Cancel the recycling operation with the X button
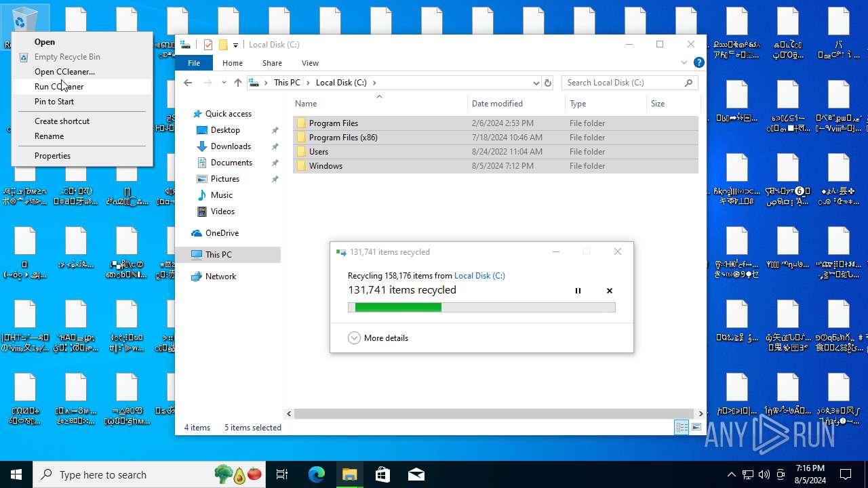868x488 pixels. tap(609, 291)
